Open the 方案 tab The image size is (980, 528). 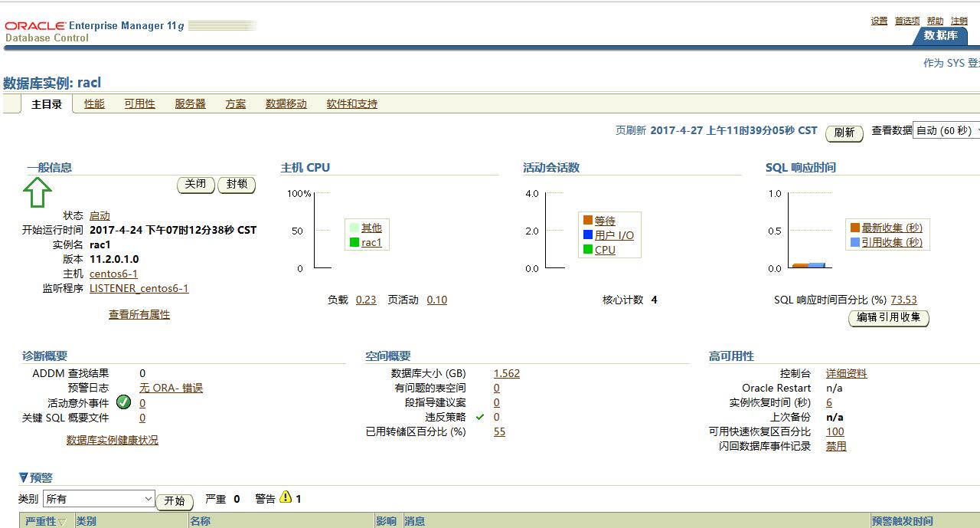pyautogui.click(x=236, y=103)
